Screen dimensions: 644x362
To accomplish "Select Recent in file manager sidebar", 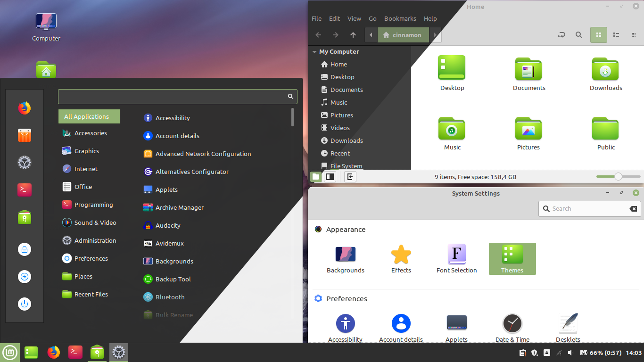I will (335, 153).
